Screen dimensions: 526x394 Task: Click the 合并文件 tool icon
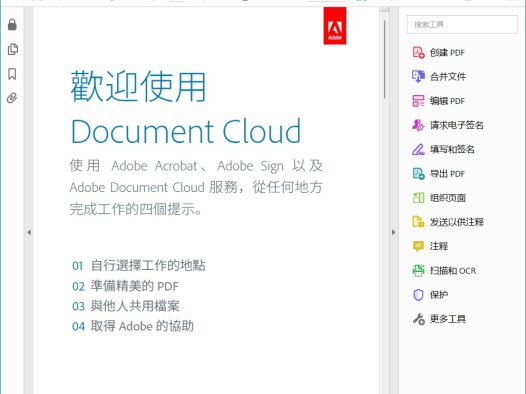pyautogui.click(x=418, y=76)
